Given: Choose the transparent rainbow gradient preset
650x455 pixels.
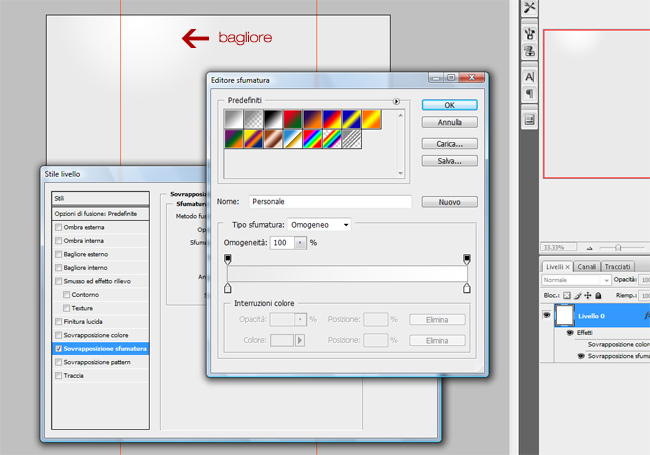Looking at the screenshot, I should [332, 139].
